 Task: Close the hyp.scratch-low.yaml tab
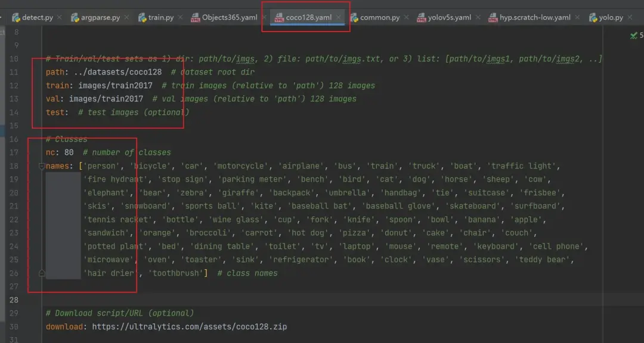point(577,17)
